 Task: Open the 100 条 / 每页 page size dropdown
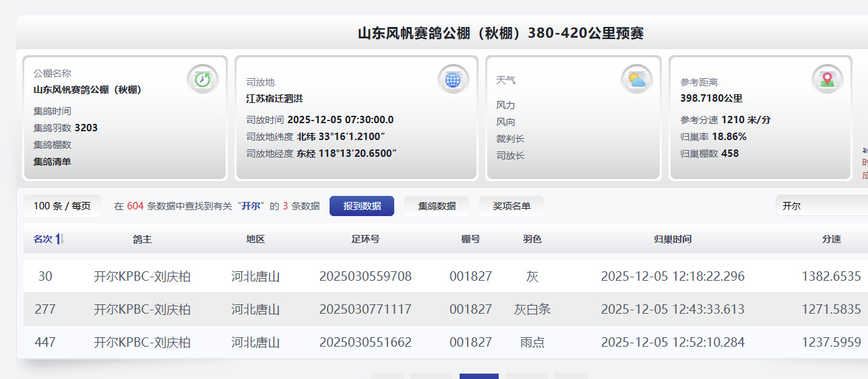[62, 206]
